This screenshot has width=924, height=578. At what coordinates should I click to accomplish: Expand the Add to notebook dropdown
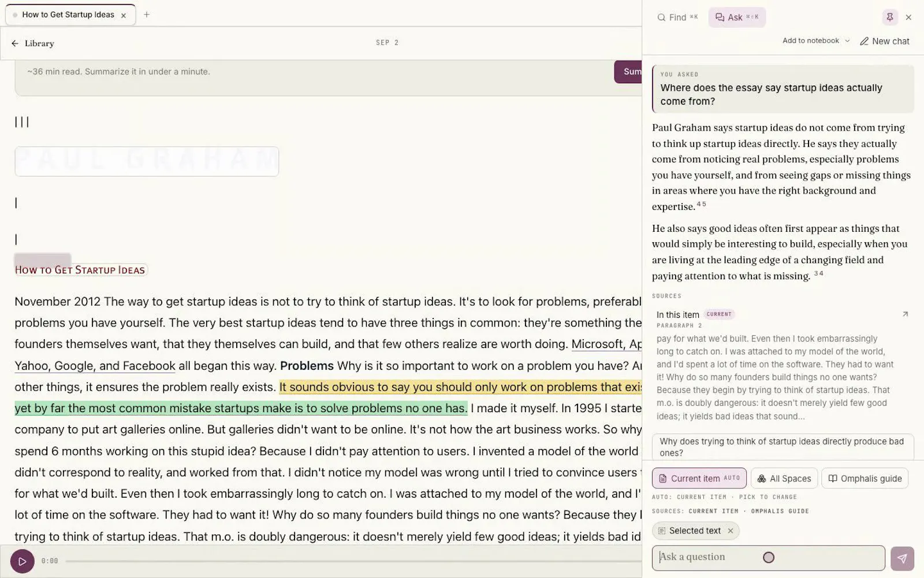[x=816, y=40]
